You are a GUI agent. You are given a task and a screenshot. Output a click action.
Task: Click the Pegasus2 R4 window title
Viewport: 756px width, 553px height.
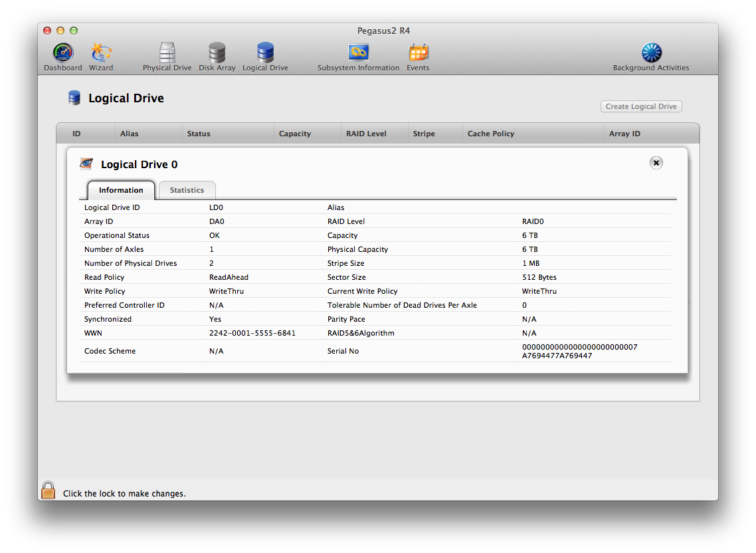tap(383, 31)
